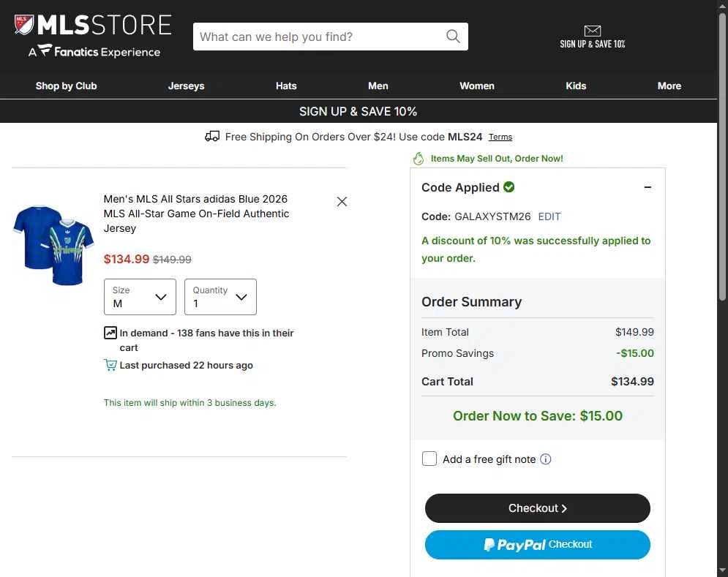The height and width of the screenshot is (577, 728).
Task: Collapse the Code Applied section
Action: (x=648, y=187)
